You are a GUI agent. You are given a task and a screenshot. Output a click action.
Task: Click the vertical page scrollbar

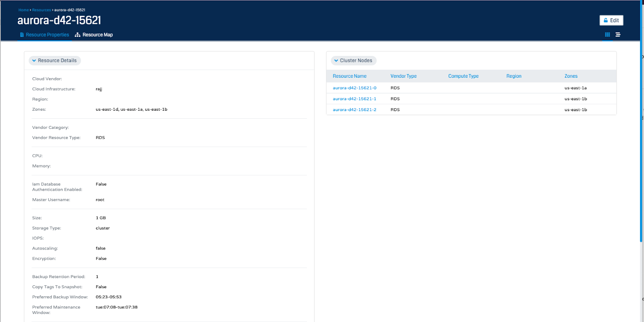coord(642,121)
